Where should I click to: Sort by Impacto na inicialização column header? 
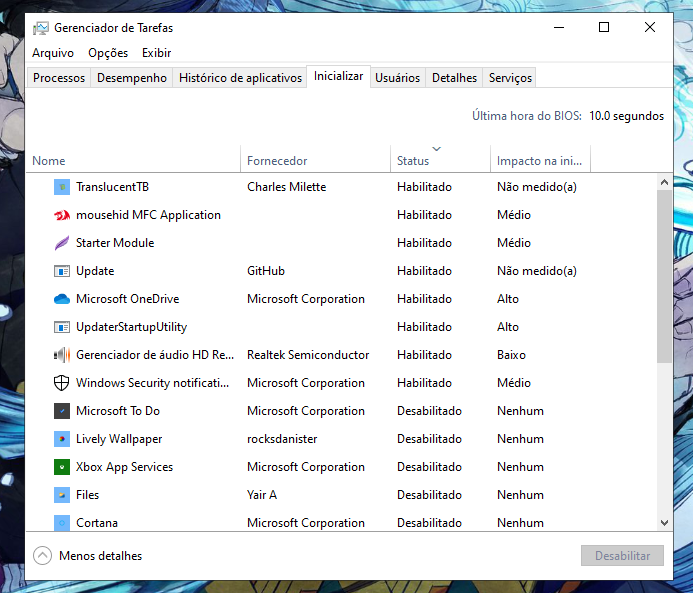pos(541,159)
